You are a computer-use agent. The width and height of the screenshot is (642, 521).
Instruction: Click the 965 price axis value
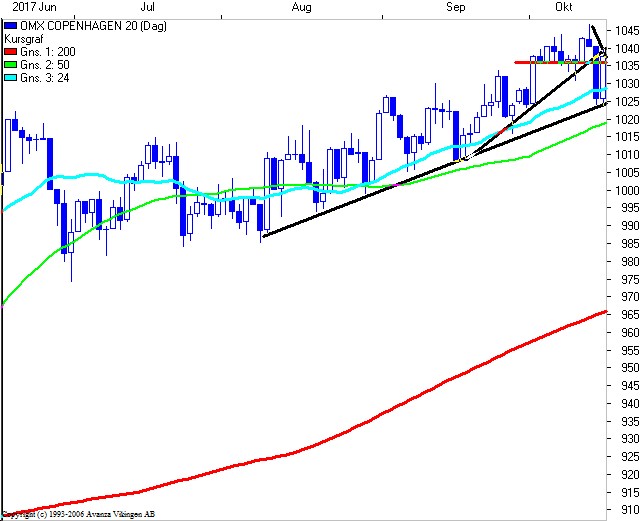click(x=630, y=315)
